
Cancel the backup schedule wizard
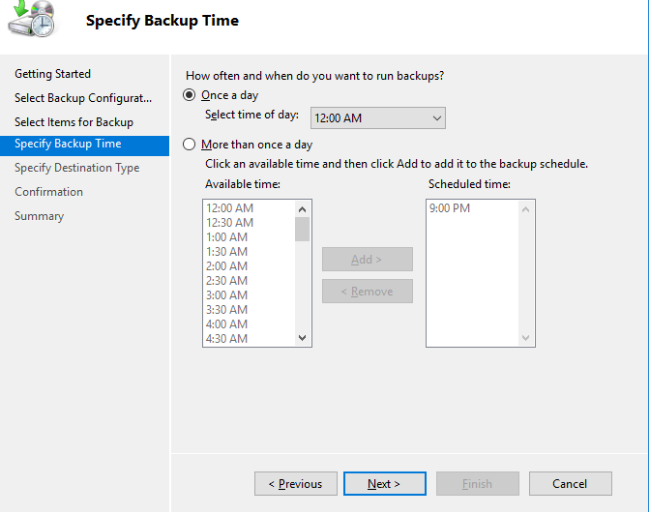[x=570, y=484]
